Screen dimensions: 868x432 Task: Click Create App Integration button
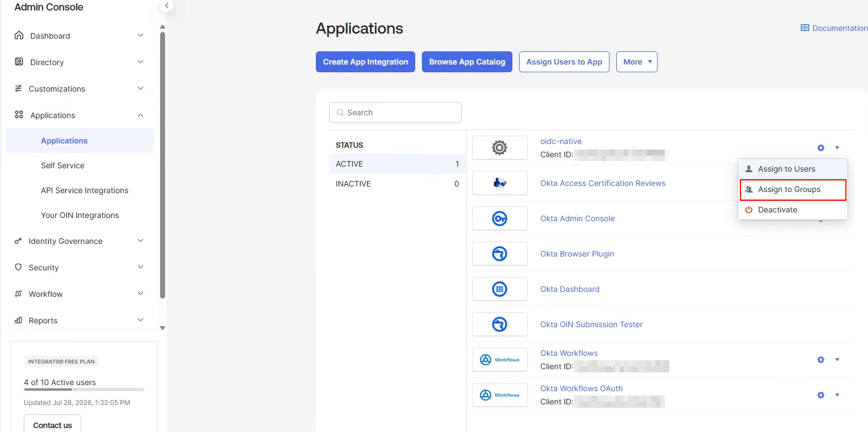click(x=366, y=62)
